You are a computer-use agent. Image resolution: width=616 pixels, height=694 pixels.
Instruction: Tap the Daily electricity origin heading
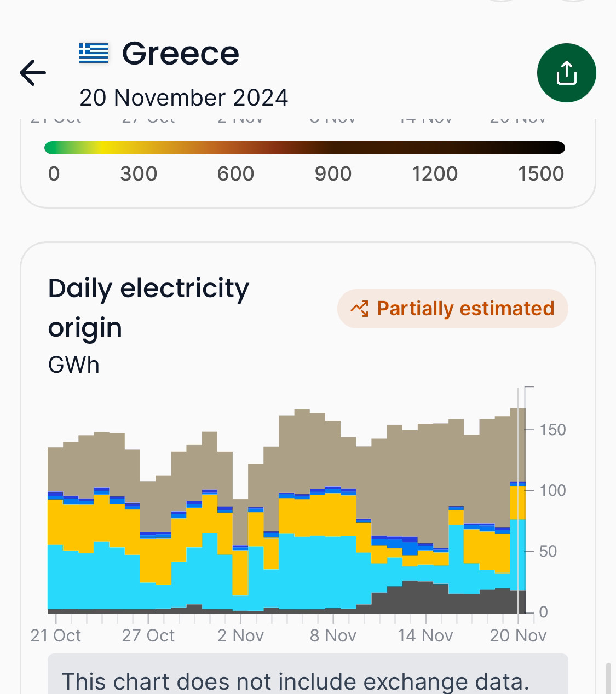coord(148,308)
